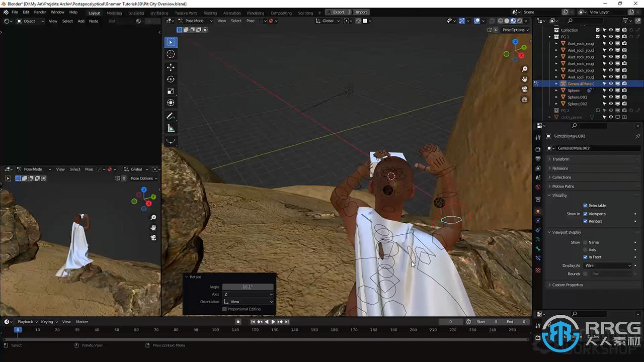Image resolution: width=644 pixels, height=362 pixels.
Task: Toggle the Bounds checkbox
Action: tap(585, 274)
